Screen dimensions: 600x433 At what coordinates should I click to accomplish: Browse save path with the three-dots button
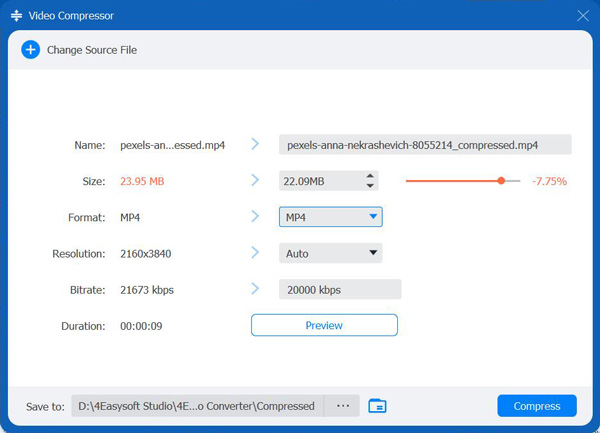pyautogui.click(x=342, y=406)
